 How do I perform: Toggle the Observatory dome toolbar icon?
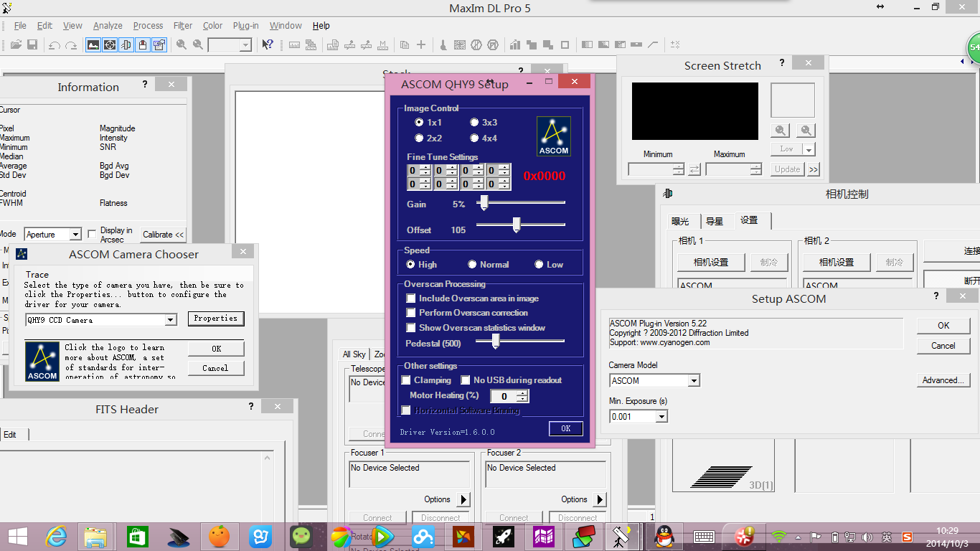pos(143,44)
